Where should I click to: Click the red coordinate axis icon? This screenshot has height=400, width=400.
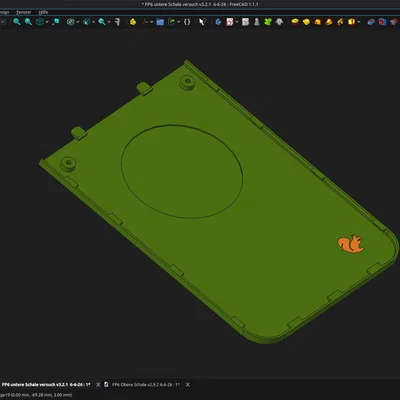point(145,22)
